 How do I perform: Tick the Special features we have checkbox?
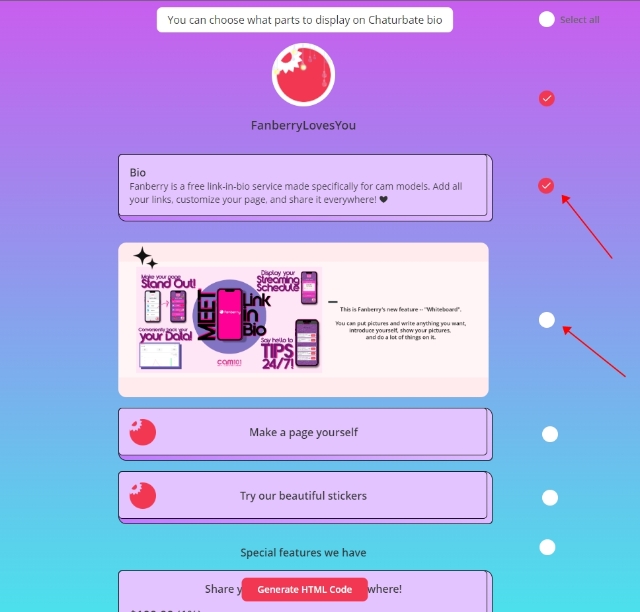547,547
